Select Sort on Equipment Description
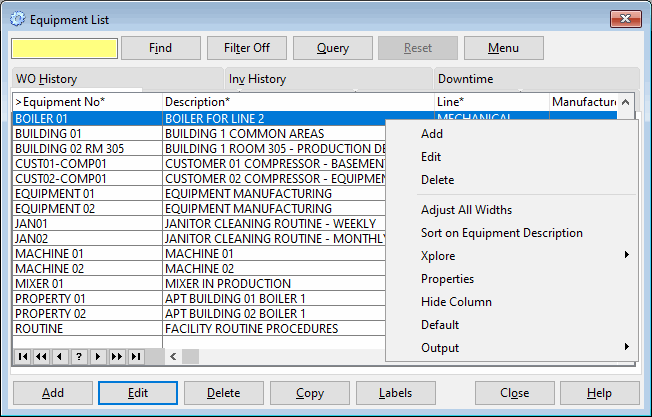 [501, 233]
